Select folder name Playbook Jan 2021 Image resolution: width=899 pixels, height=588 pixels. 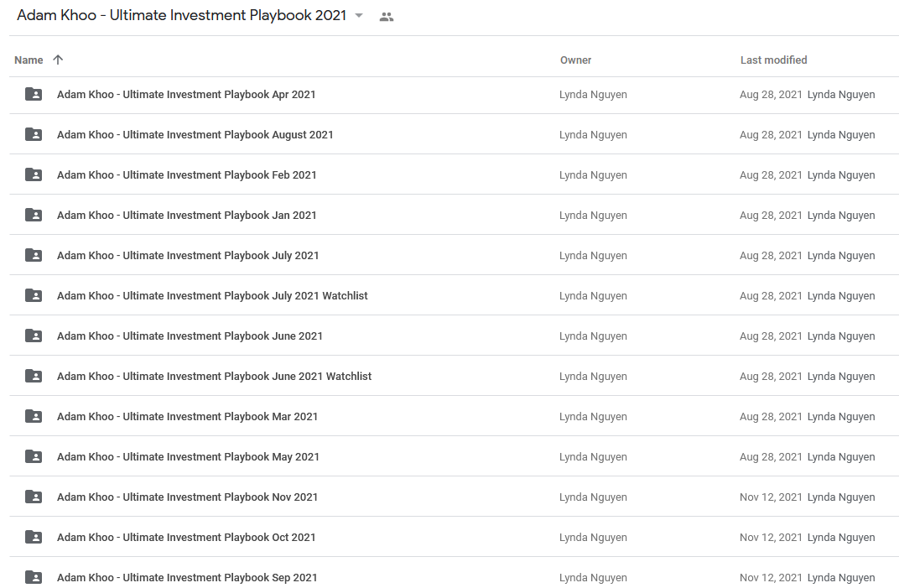187,215
